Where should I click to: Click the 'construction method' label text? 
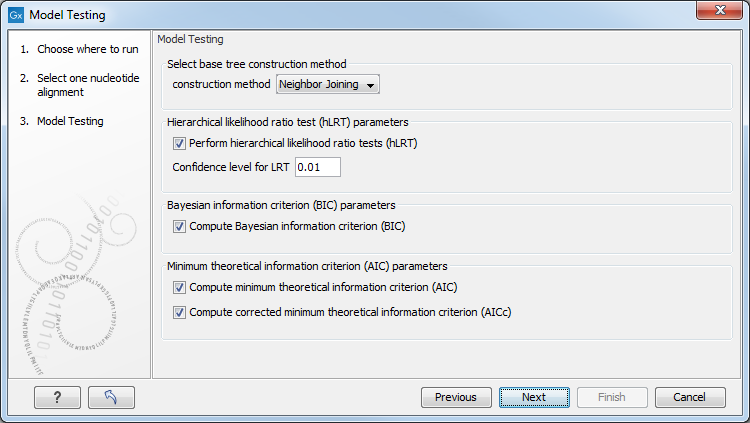coord(221,85)
